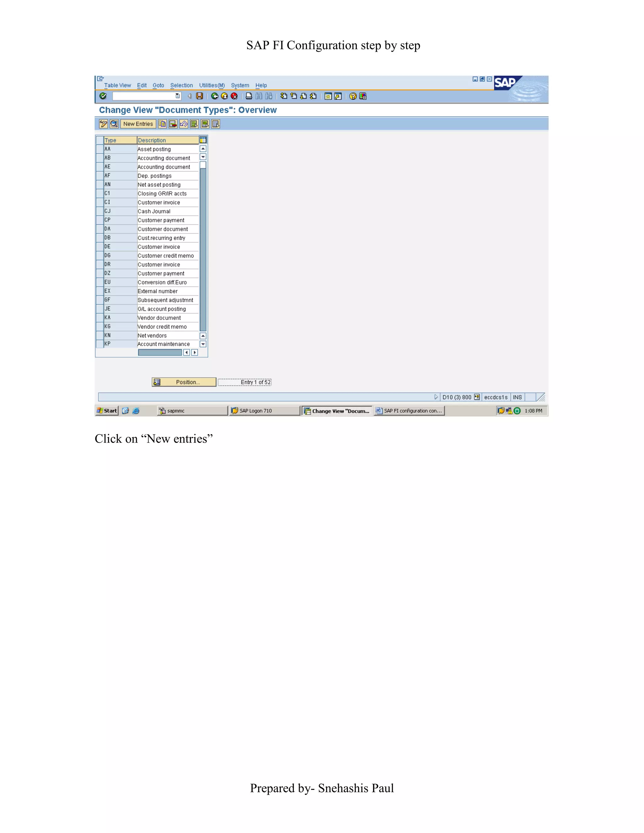Screen dimensions: 644x833
Task: Switch to SAP Logon 710 taskbar window
Action: (264, 411)
